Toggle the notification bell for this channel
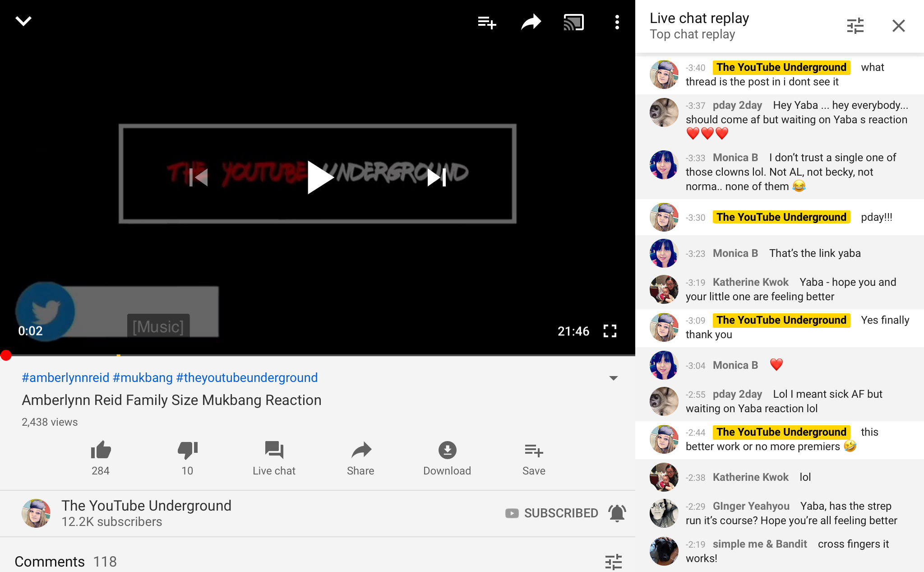Image resolution: width=924 pixels, height=572 pixels. pos(617,513)
